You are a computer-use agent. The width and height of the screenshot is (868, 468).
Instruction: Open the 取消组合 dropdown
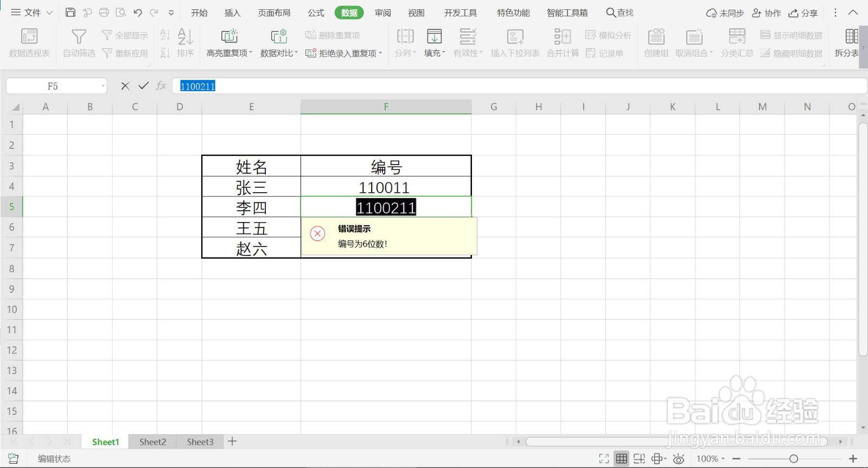[x=694, y=53]
